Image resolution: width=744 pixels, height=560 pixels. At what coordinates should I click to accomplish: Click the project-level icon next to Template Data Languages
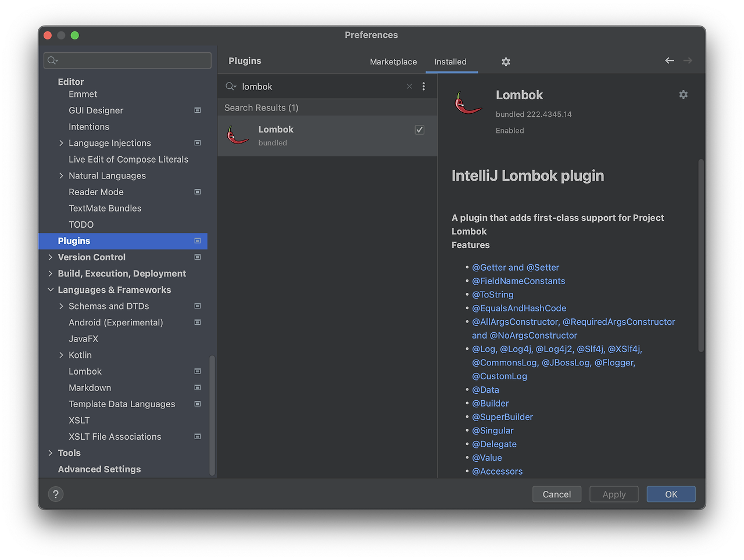pos(198,404)
